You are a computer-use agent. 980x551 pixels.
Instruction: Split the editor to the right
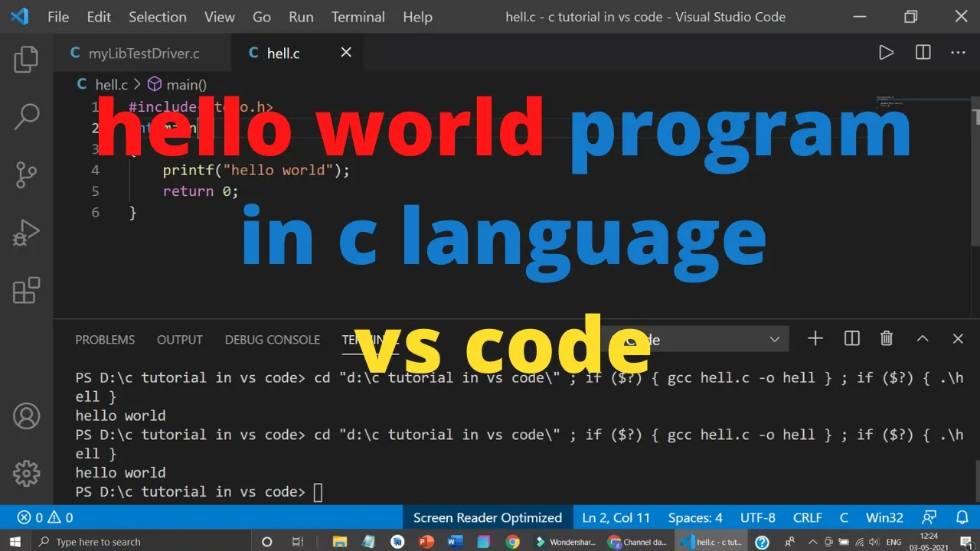click(x=923, y=53)
